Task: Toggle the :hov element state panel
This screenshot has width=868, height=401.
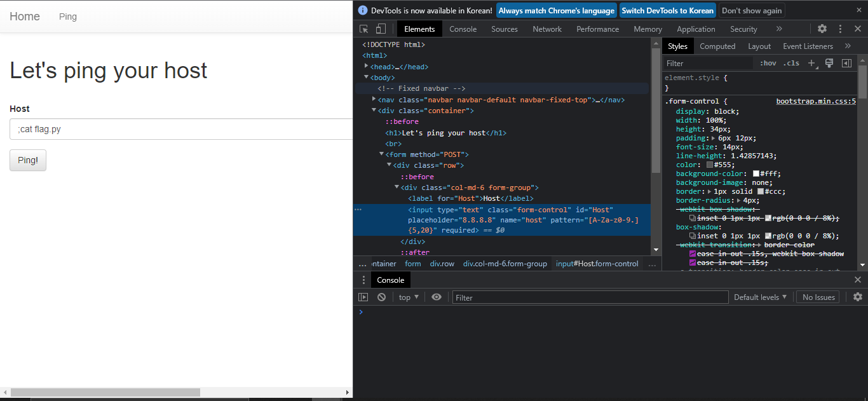Action: (x=768, y=63)
